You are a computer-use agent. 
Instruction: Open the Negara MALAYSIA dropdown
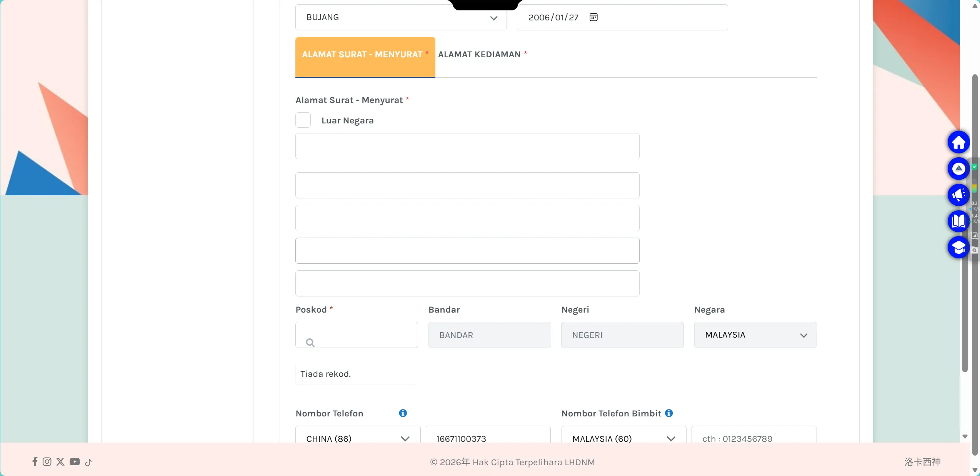(755, 335)
